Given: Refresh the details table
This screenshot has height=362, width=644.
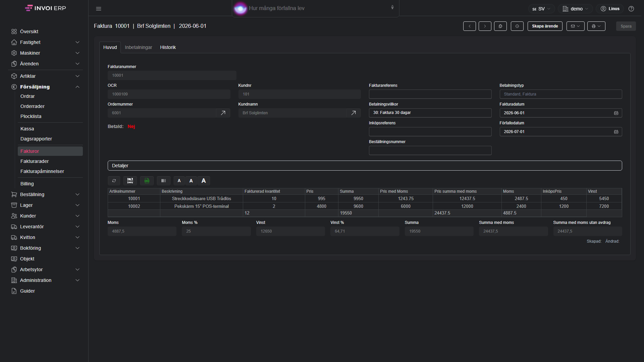Looking at the screenshot, I should 114,181.
